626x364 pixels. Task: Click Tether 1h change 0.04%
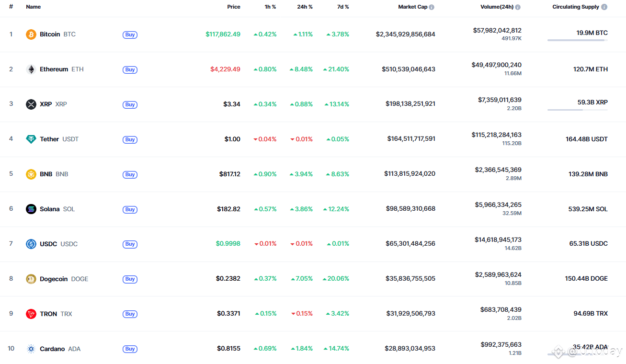[x=265, y=139]
